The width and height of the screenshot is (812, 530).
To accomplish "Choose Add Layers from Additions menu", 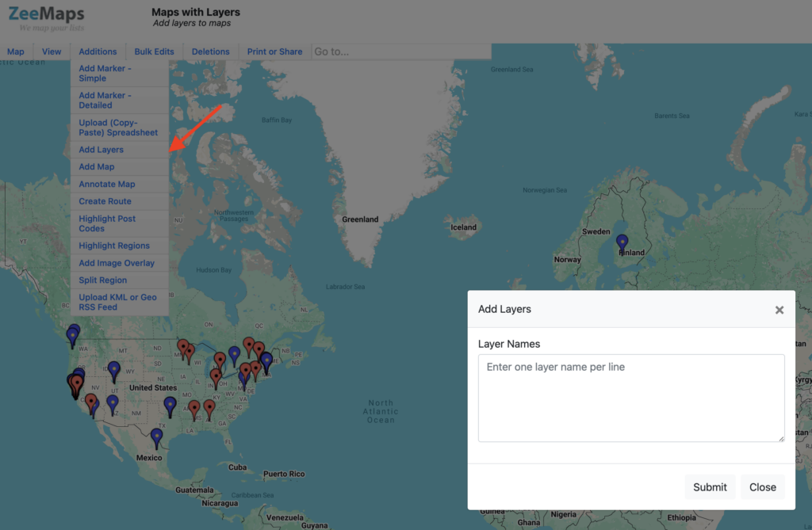I will [101, 150].
